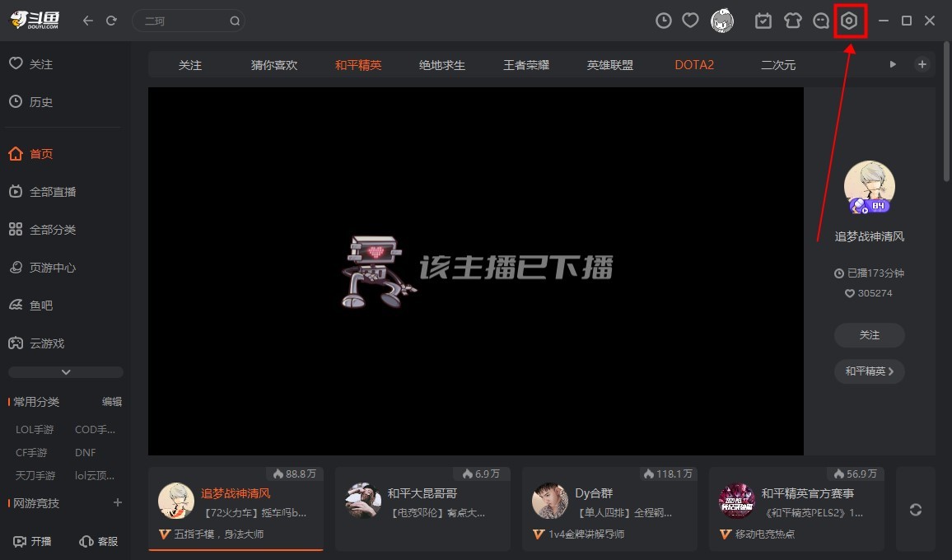Select the DOTA2 category tab
The image size is (952, 560).
coord(694,65)
